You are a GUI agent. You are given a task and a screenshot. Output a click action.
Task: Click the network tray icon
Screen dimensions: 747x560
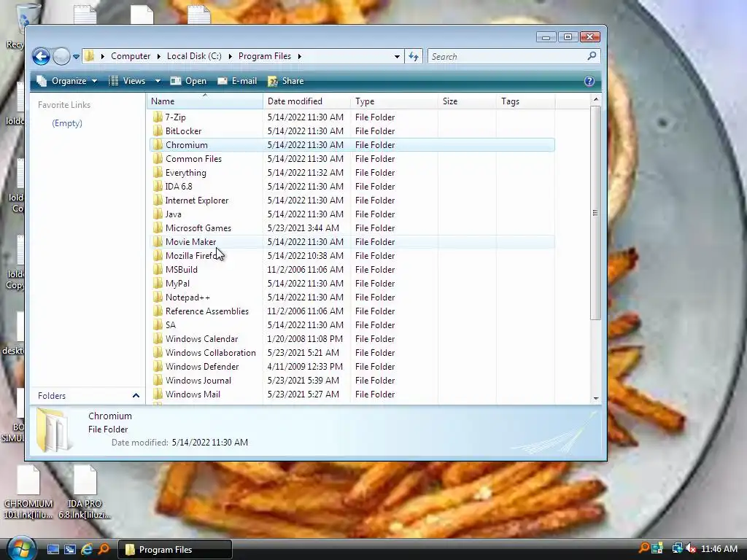tap(677, 548)
